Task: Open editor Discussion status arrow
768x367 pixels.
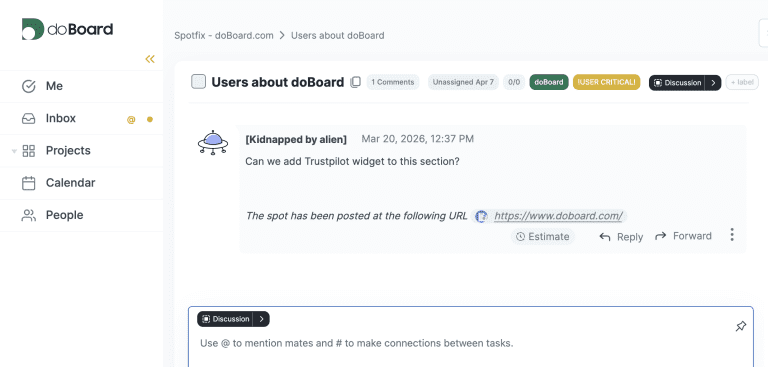Action: [x=262, y=319]
